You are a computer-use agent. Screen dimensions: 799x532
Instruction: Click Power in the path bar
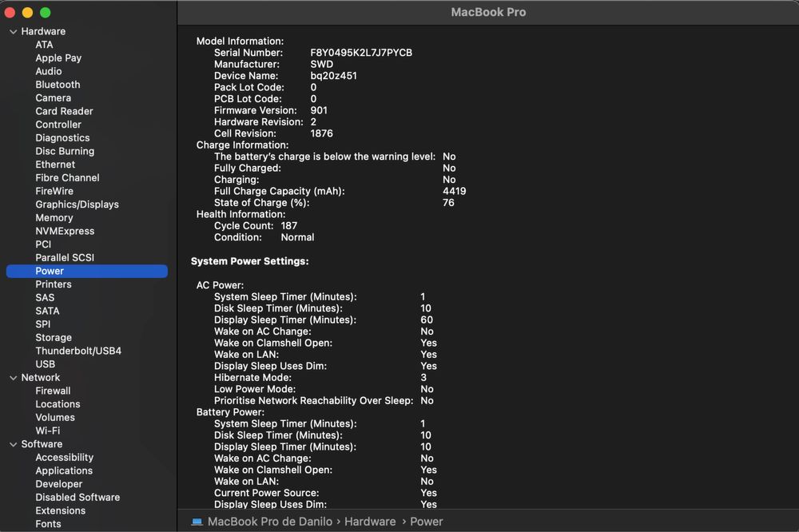(427, 522)
